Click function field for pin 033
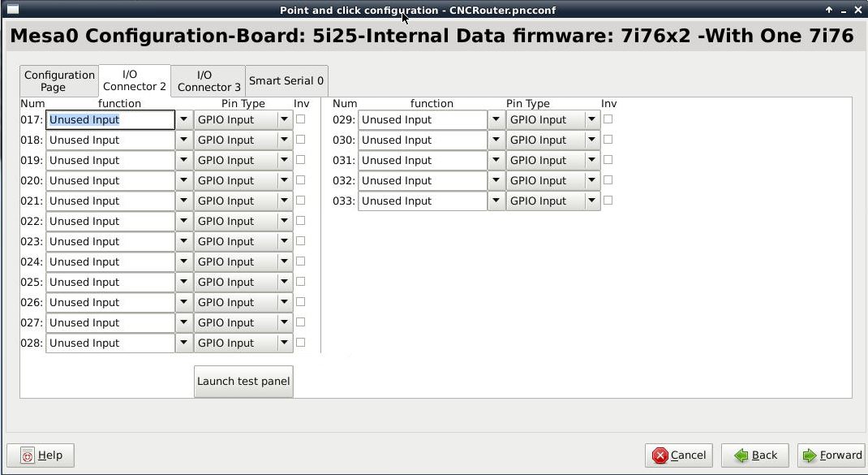Viewport: 868px width, 475px height. [423, 201]
